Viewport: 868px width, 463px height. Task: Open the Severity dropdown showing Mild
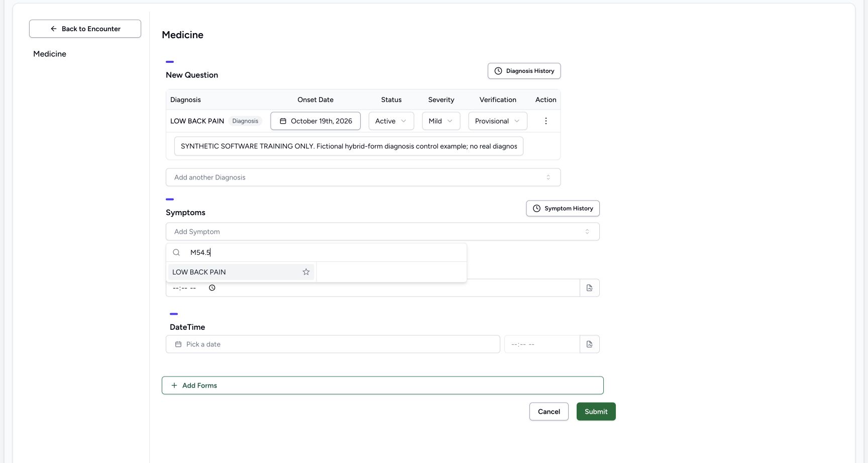pyautogui.click(x=441, y=121)
